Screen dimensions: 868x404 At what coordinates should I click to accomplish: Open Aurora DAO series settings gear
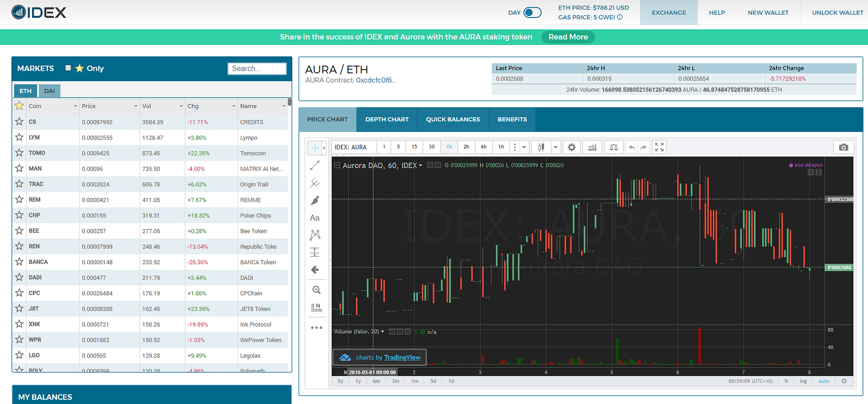point(438,165)
